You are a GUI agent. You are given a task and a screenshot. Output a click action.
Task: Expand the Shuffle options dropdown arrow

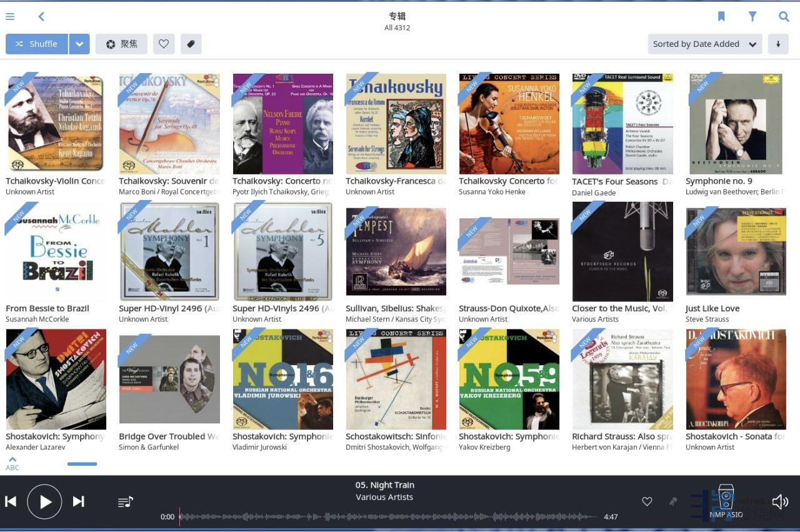(x=79, y=44)
